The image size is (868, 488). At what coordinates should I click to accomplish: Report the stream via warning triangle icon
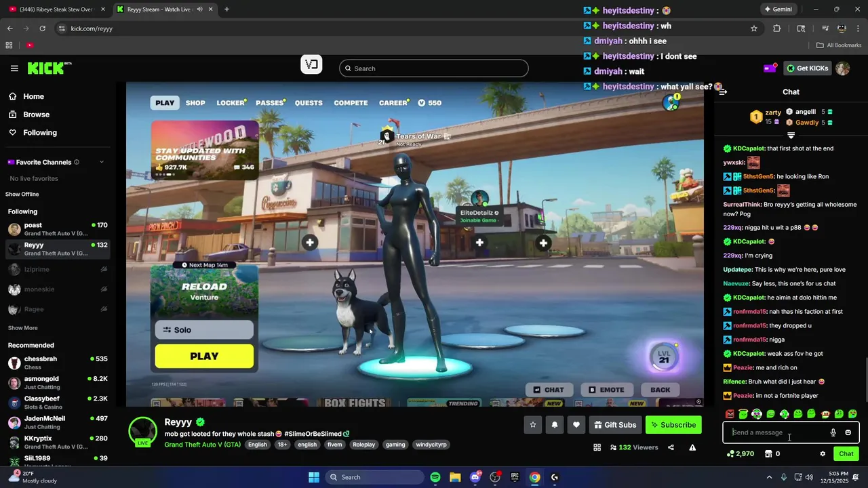[692, 447]
